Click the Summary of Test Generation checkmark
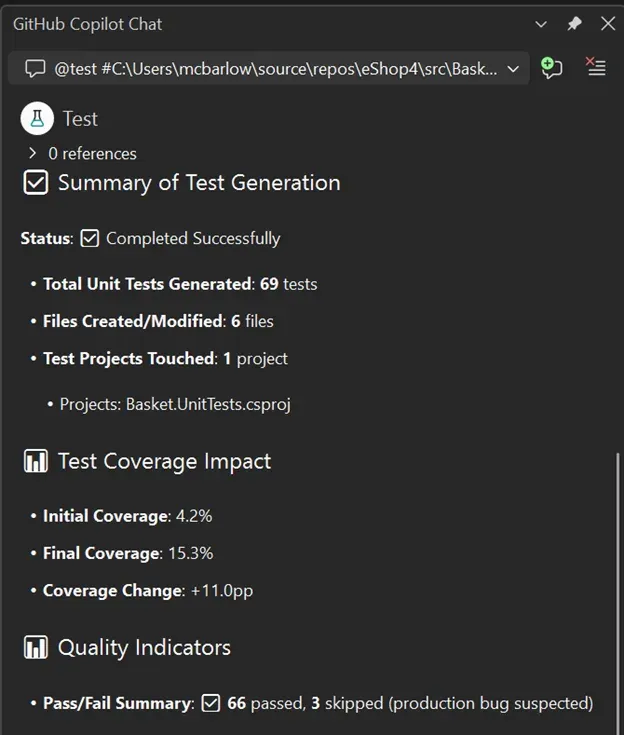Image resolution: width=624 pixels, height=735 pixels. 35,183
